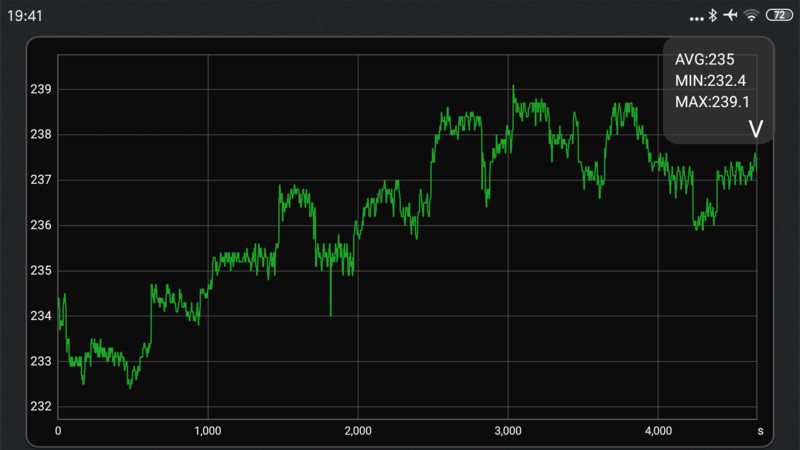This screenshot has height=450, width=800.
Task: Tap the three-dot notification overflow icon
Action: tap(697, 16)
